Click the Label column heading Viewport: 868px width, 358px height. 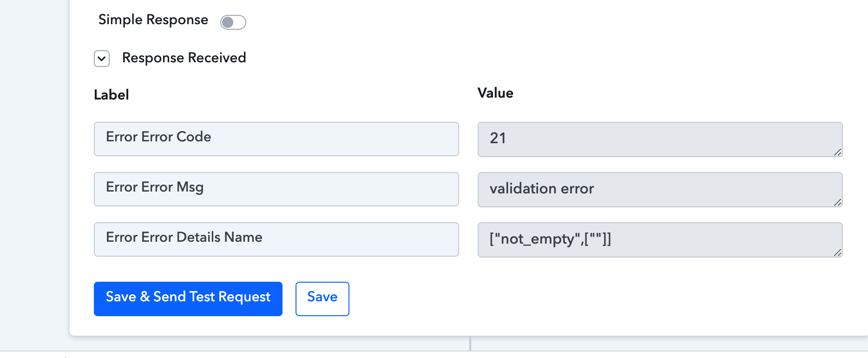(x=112, y=95)
